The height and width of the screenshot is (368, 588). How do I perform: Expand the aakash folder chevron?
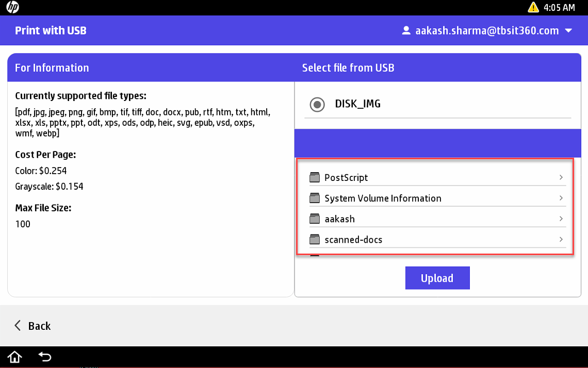pyautogui.click(x=561, y=219)
